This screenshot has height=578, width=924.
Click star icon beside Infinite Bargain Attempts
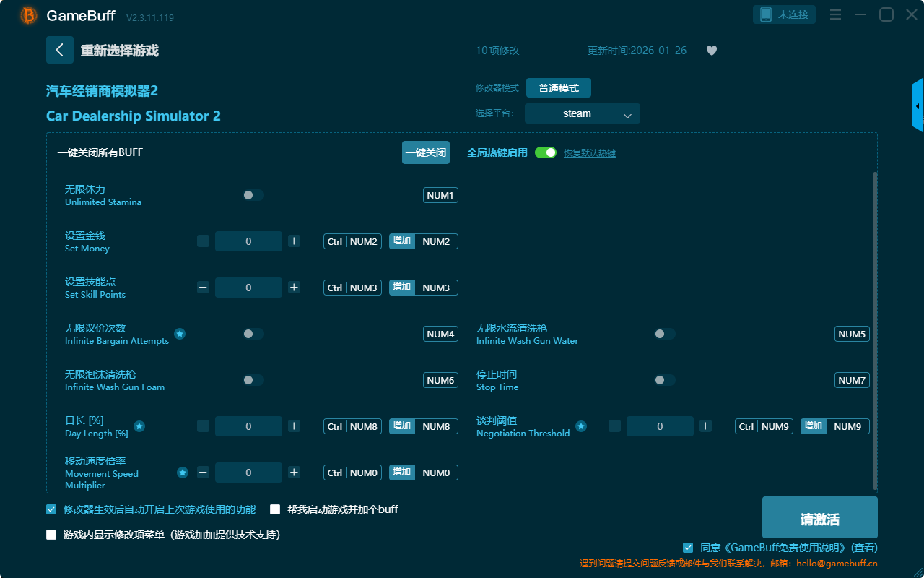tap(180, 334)
